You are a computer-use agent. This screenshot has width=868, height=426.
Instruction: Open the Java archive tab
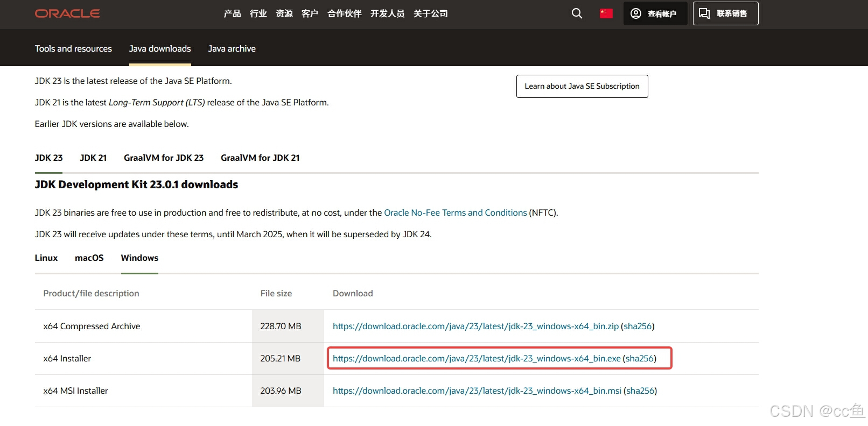(232, 48)
